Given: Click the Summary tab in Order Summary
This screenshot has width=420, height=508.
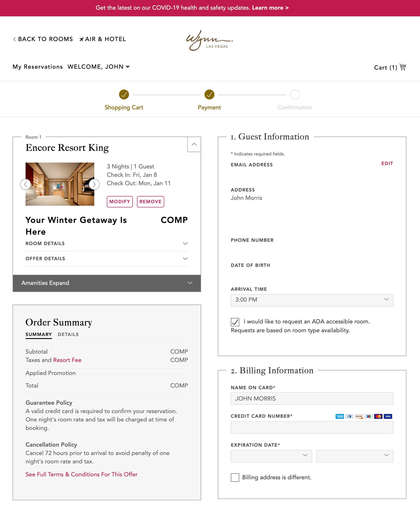Looking at the screenshot, I should [x=38, y=334].
